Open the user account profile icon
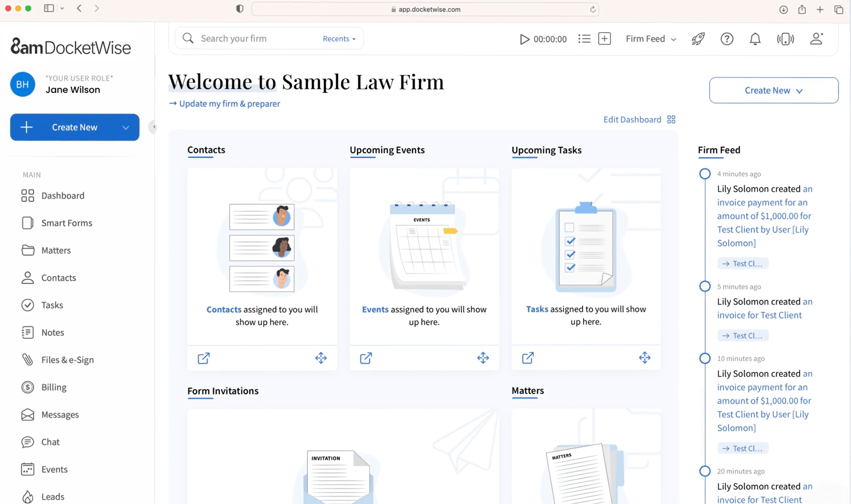The width and height of the screenshot is (851, 504). 816,39
